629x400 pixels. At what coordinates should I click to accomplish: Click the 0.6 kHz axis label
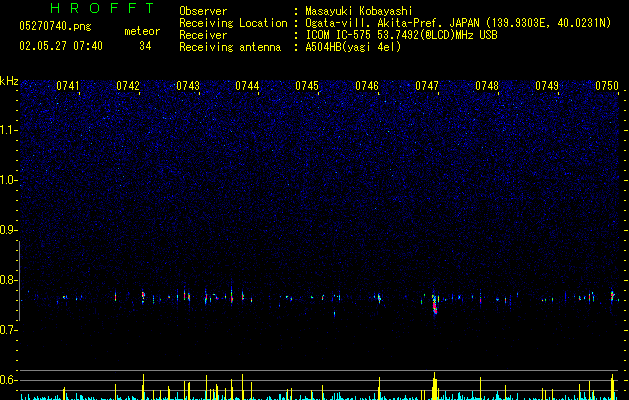click(9, 380)
